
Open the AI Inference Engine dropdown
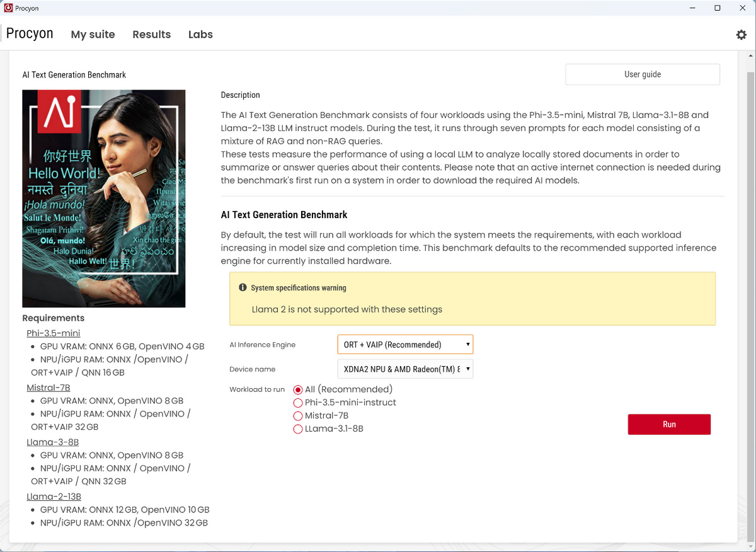pos(405,345)
